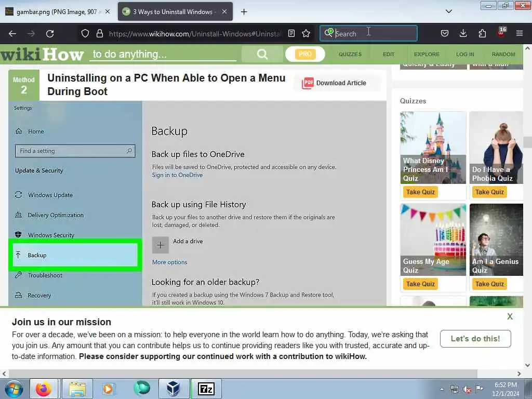
Task: Click the muted volume tray icon
Action: point(467,390)
